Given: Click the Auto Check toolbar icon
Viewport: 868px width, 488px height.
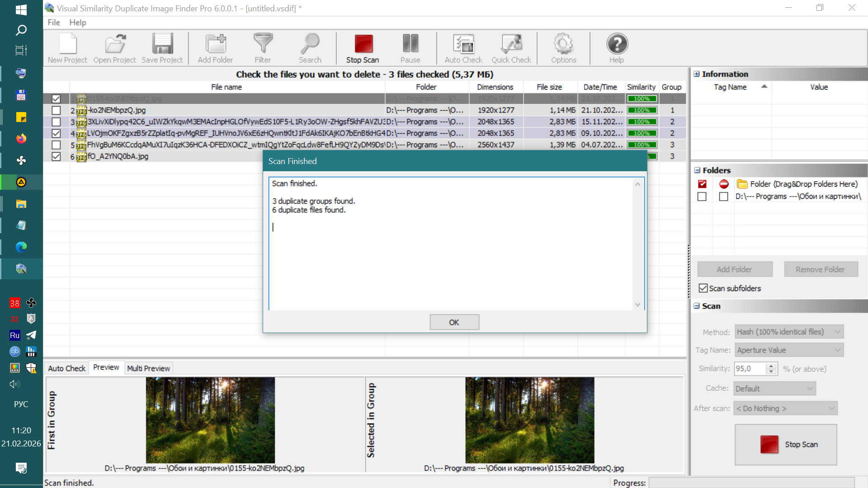Looking at the screenshot, I should (x=463, y=48).
